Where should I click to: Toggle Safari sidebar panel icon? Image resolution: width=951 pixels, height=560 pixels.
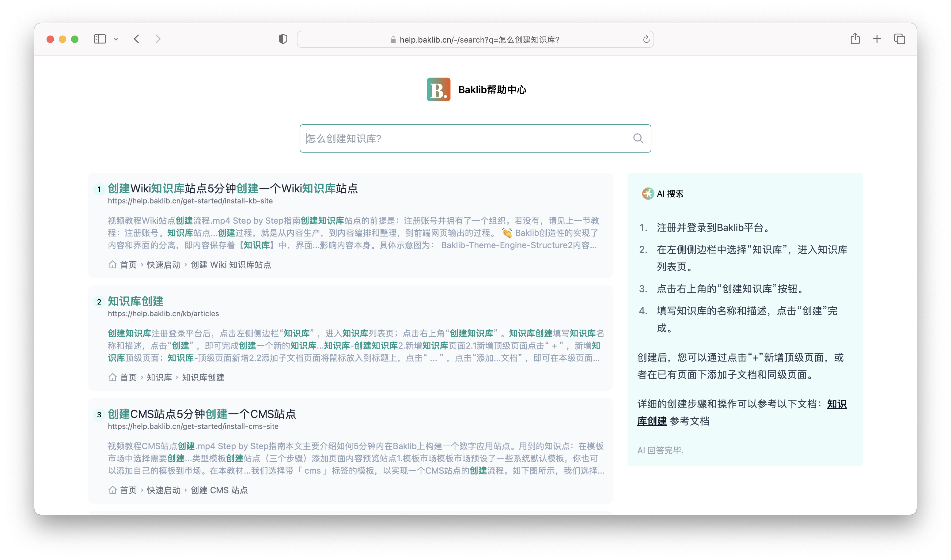[100, 39]
